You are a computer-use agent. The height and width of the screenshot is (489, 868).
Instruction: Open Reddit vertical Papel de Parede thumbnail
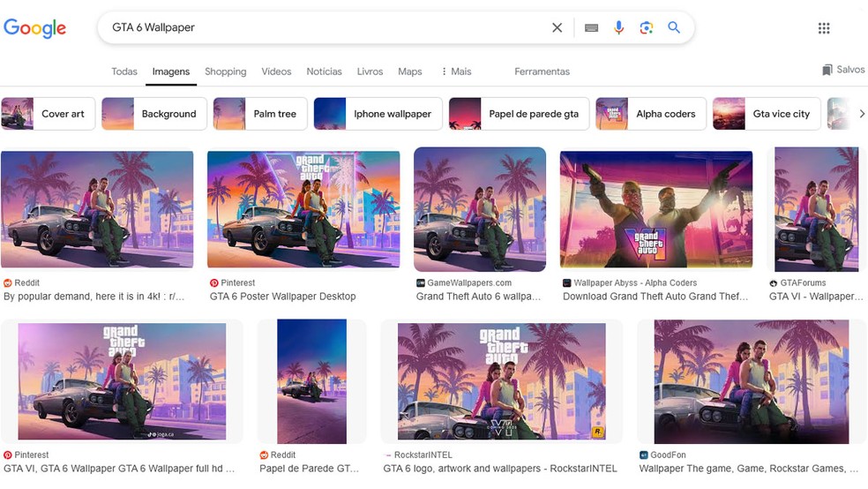click(x=311, y=381)
